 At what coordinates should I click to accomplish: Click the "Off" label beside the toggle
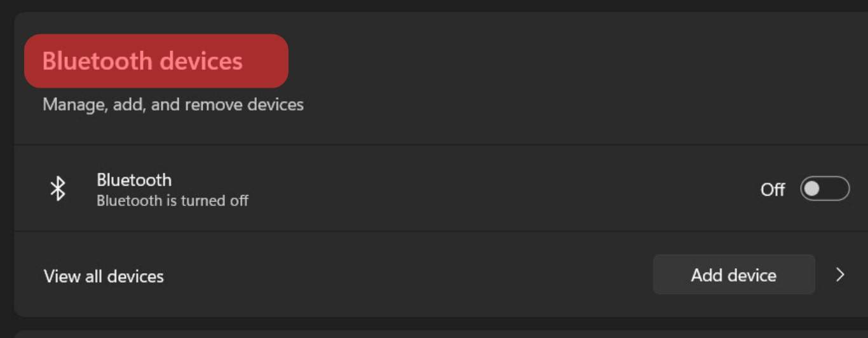772,189
